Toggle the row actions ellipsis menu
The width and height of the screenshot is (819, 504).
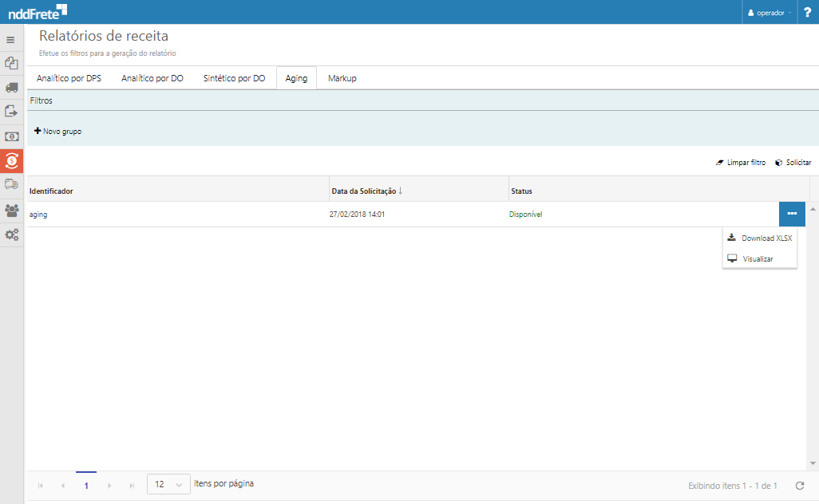[x=792, y=214]
